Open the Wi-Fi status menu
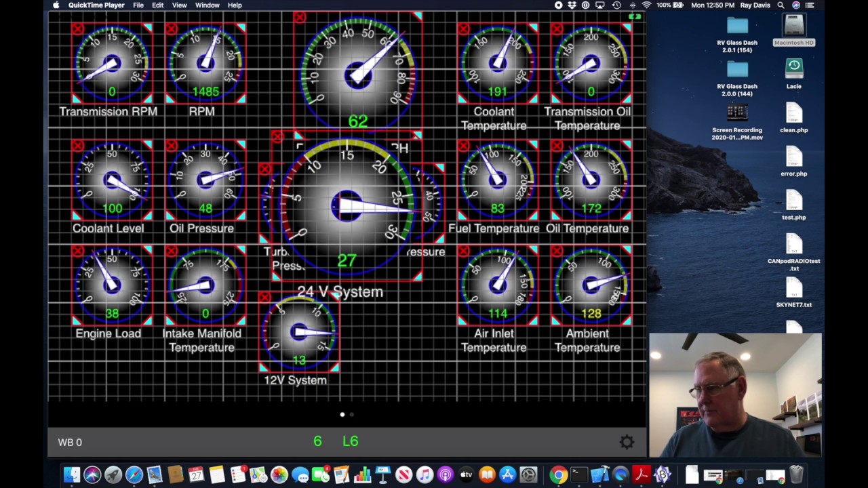 [x=646, y=5]
